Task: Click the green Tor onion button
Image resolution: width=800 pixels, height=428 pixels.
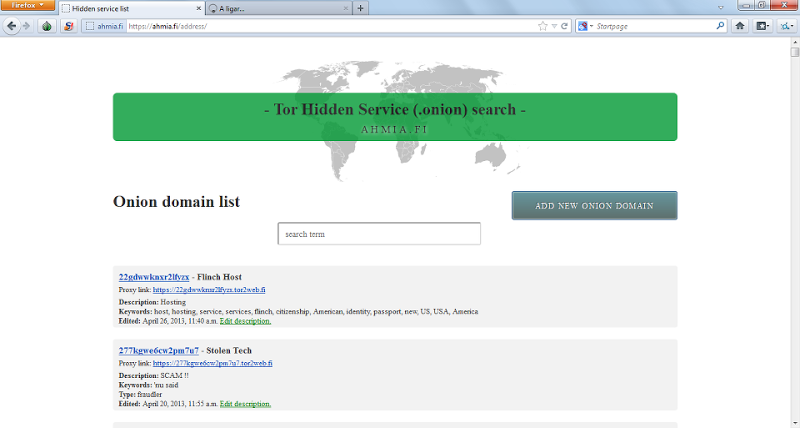Action: pos(47,26)
